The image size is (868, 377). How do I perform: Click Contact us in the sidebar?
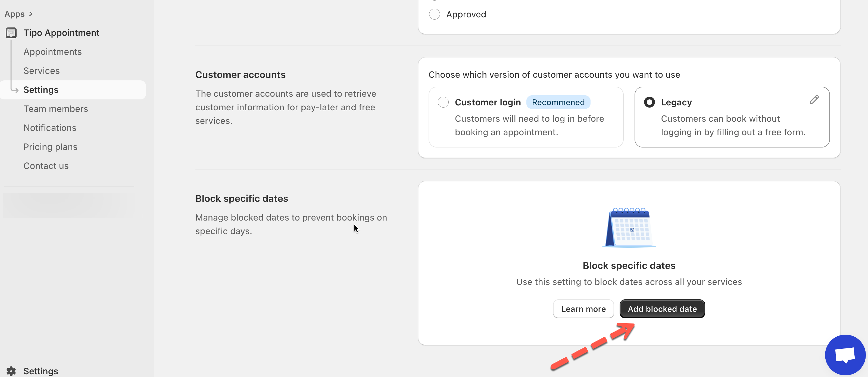click(46, 166)
